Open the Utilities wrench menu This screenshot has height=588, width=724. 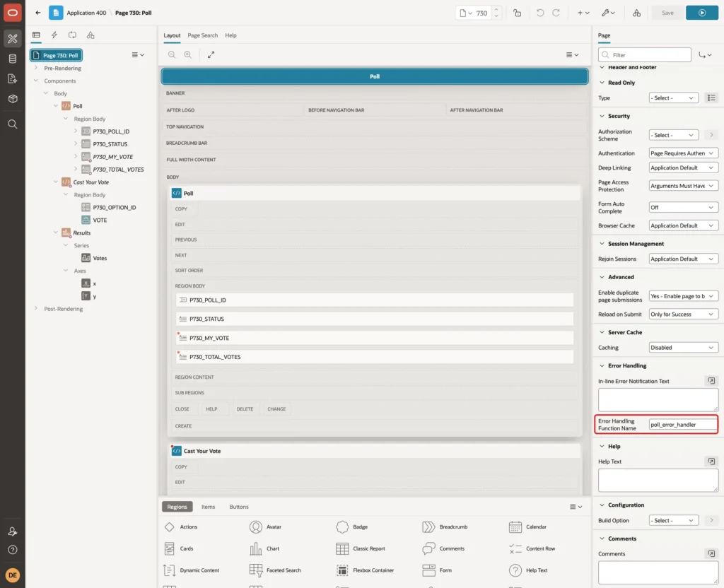pyautogui.click(x=608, y=13)
